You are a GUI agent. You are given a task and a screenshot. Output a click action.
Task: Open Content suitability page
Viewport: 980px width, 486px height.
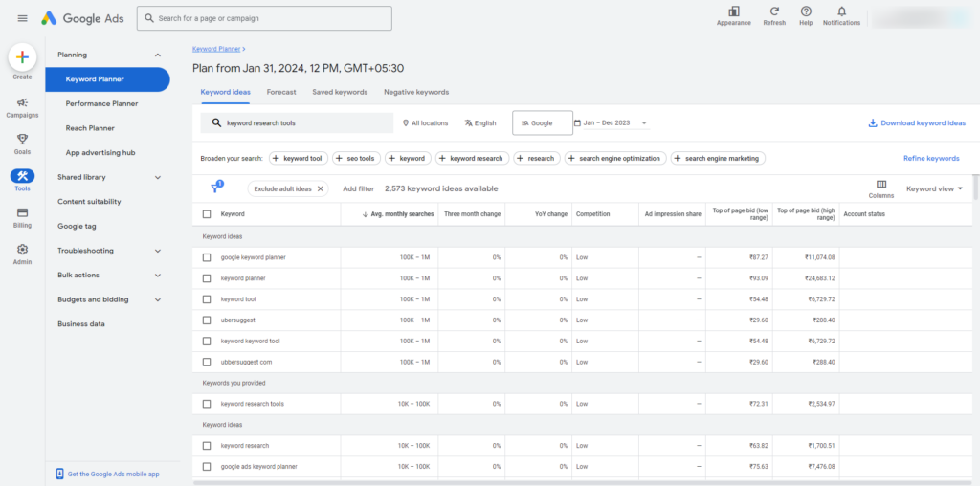(x=89, y=202)
